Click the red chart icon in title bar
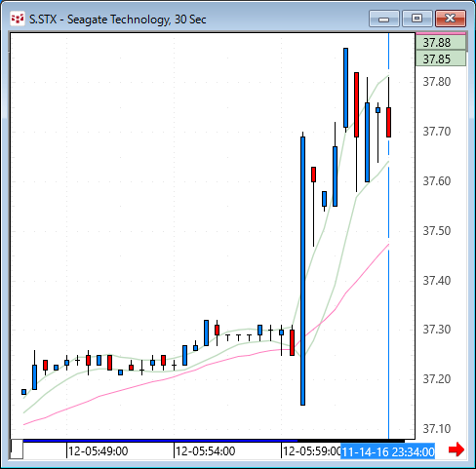The image size is (476, 469). pos(18,19)
